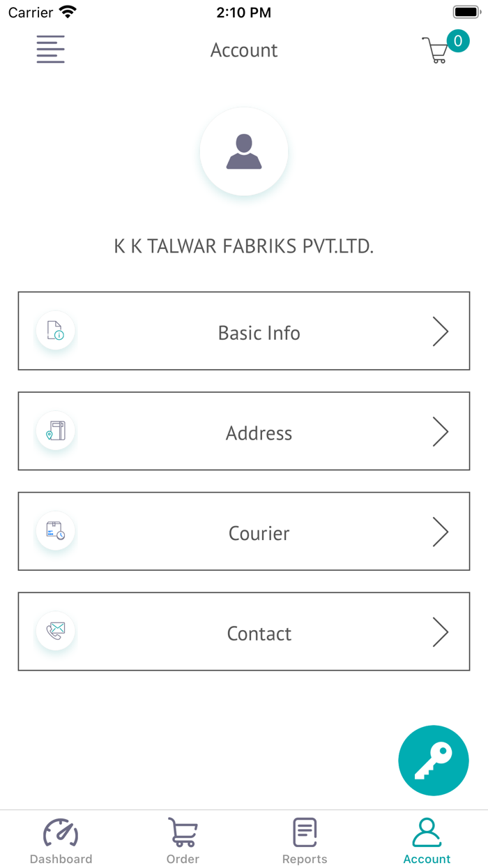The height and width of the screenshot is (868, 488).
Task: Tap the cart badge showing zero
Action: [459, 40]
